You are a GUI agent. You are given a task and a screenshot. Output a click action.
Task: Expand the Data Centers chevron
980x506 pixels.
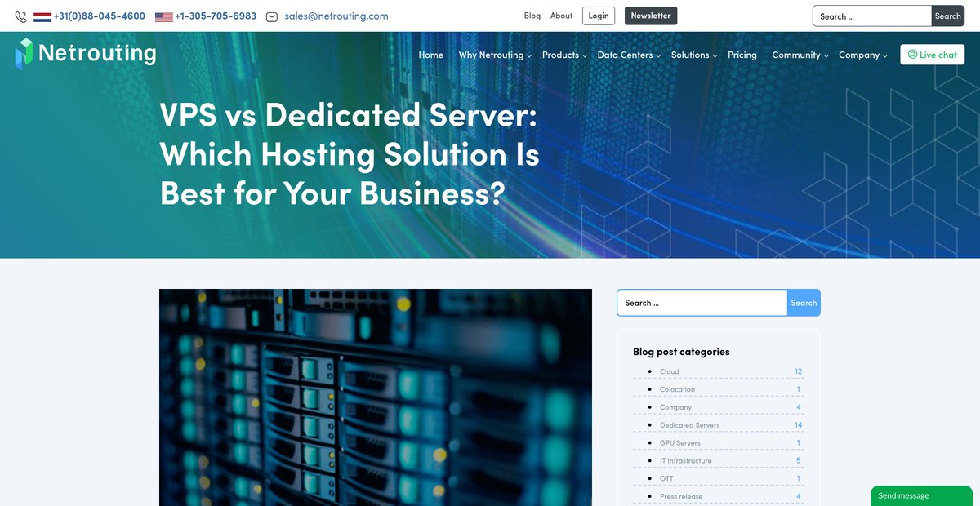(x=658, y=56)
